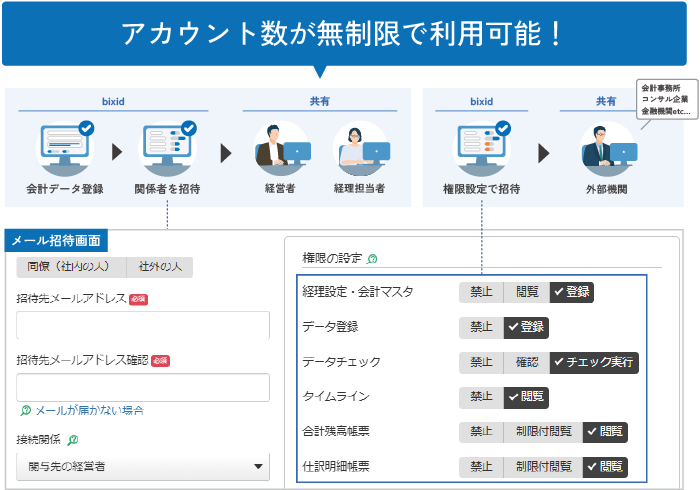Image resolution: width=700 pixels, height=490 pixels.
Task: Set 合計残高帳票 to 制限付閲覧
Action: 543,432
